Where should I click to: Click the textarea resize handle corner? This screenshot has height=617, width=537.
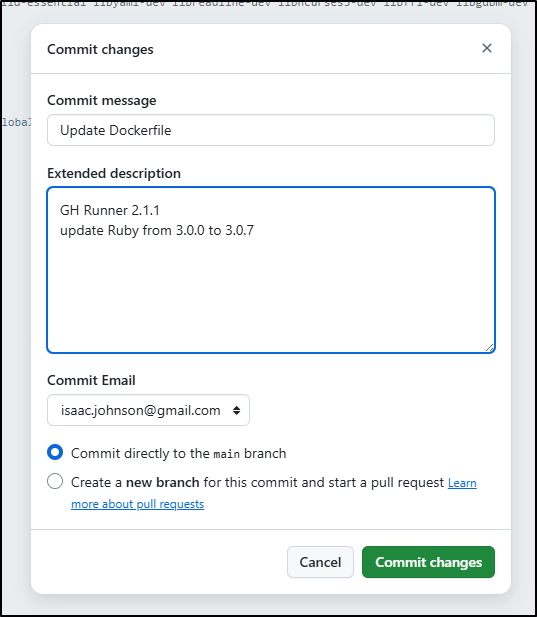point(489,347)
